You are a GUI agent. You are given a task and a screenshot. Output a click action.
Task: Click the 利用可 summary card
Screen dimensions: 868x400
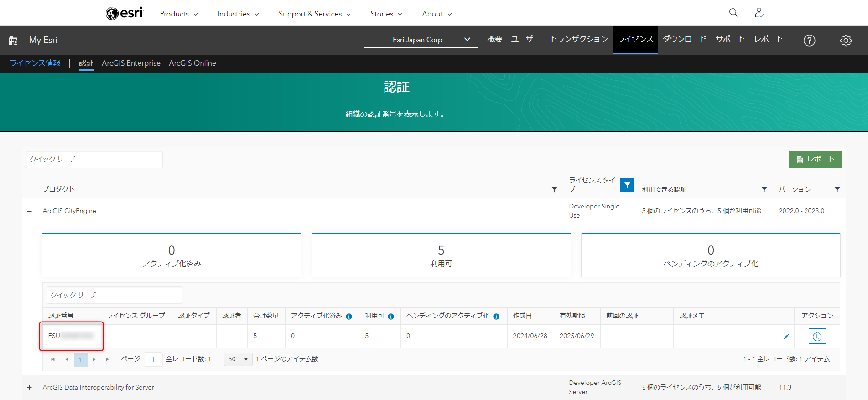(441, 255)
